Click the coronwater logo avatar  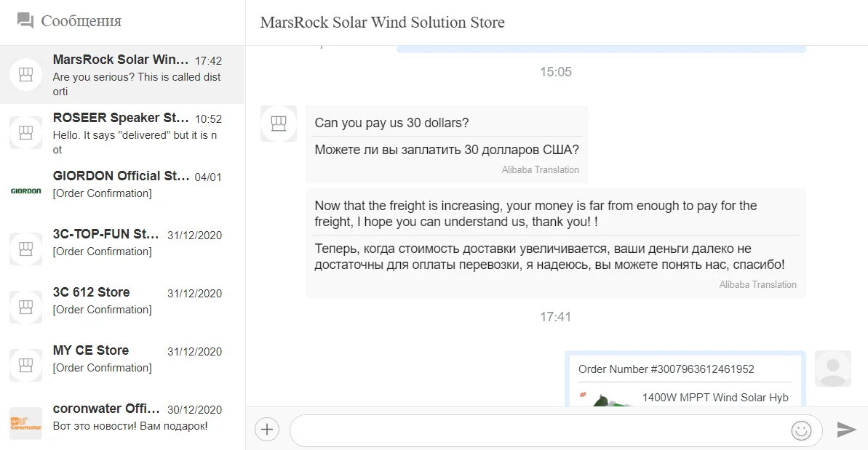(26, 423)
